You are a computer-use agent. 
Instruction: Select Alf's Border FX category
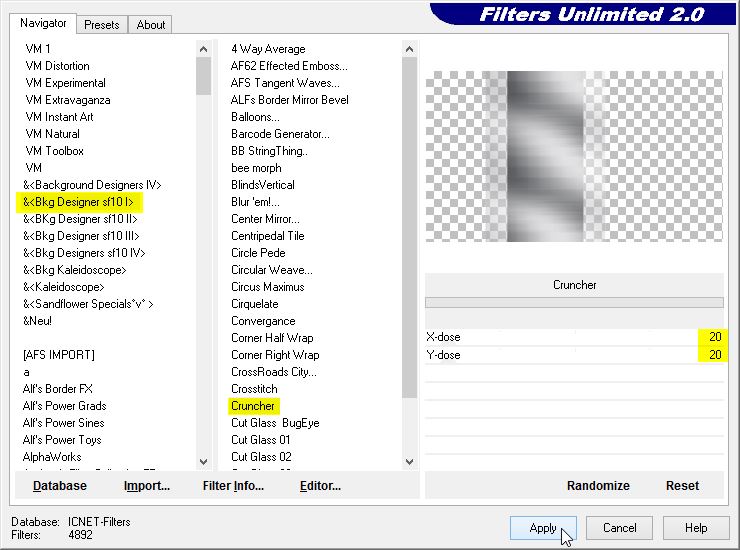58,389
